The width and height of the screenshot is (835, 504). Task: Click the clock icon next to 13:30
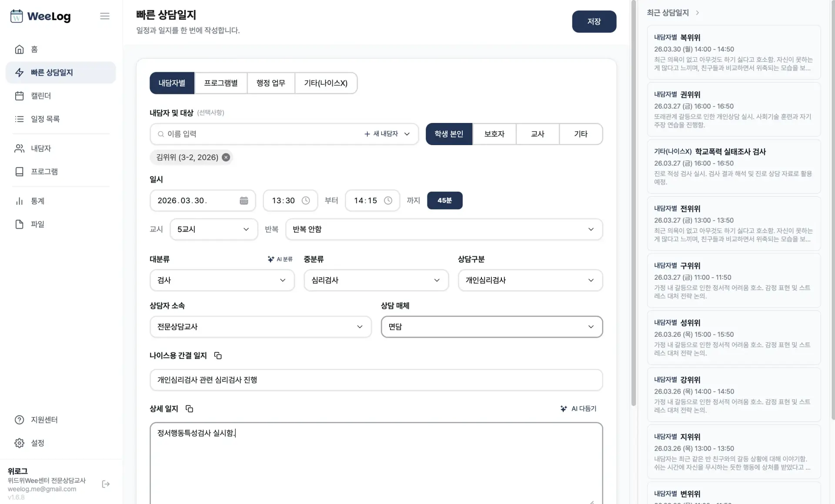306,200
